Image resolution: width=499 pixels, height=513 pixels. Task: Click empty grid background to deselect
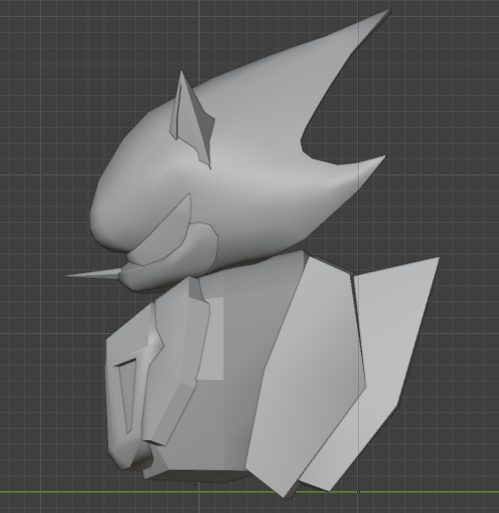click(x=50, y=100)
